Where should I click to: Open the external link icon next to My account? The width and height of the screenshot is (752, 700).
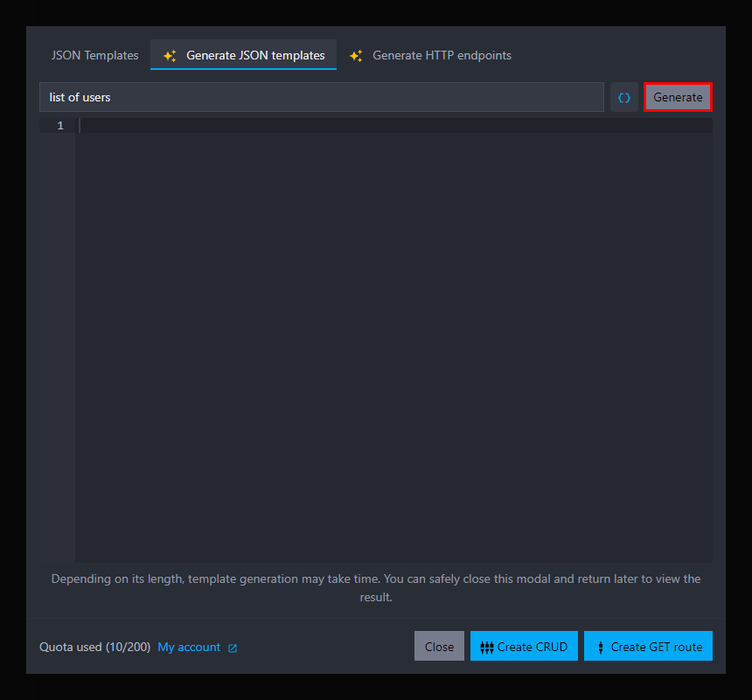click(x=231, y=647)
